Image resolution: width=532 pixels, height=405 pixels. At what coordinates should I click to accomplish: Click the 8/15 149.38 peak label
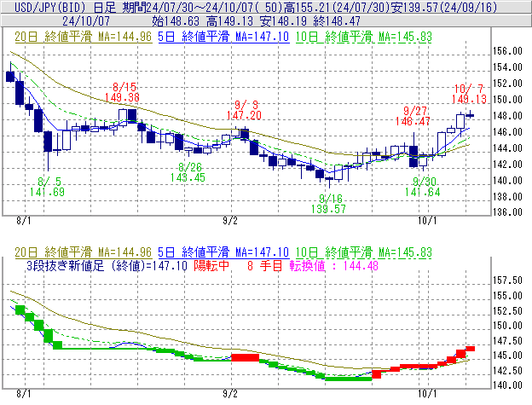tap(123, 92)
